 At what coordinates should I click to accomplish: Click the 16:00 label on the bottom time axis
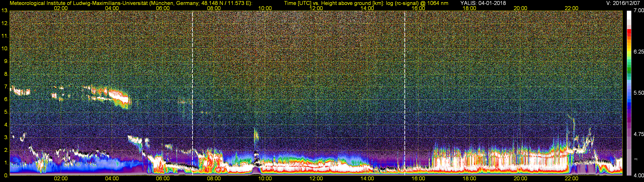(x=418, y=179)
